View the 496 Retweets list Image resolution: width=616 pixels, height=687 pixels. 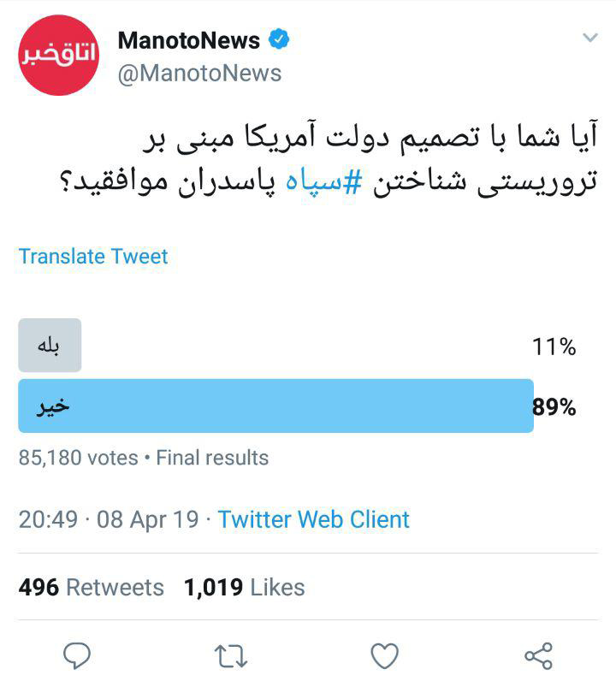(91, 588)
